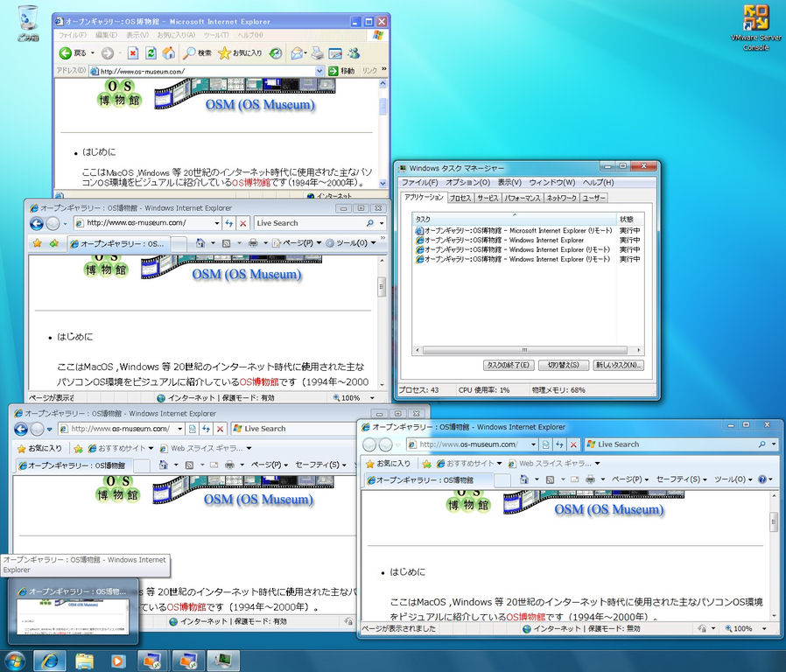Open オプション(O) menu in Task Manager
Image resolution: width=786 pixels, height=672 pixels.
468,182
